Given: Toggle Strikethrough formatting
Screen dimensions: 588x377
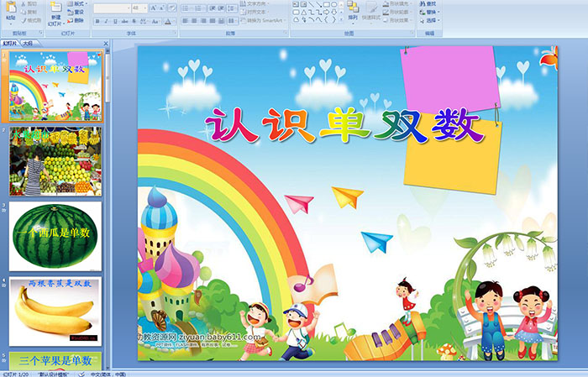Looking at the screenshot, I should 124,22.
